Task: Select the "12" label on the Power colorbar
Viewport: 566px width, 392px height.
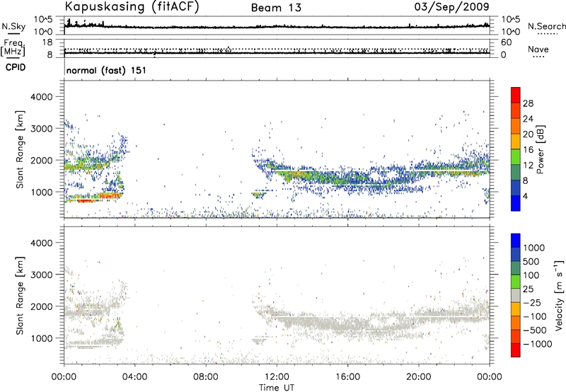Action: [x=528, y=166]
